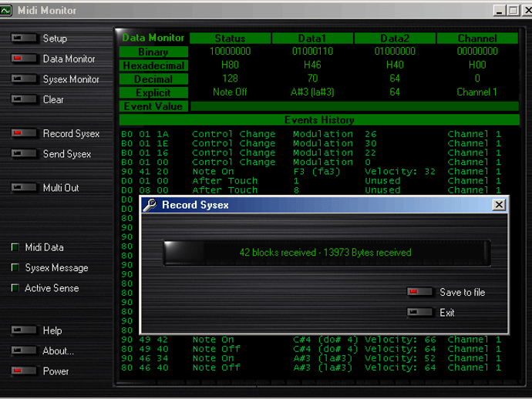The image size is (532, 399).
Task: Switch to the Sysex Monitor view
Action: pos(24,79)
